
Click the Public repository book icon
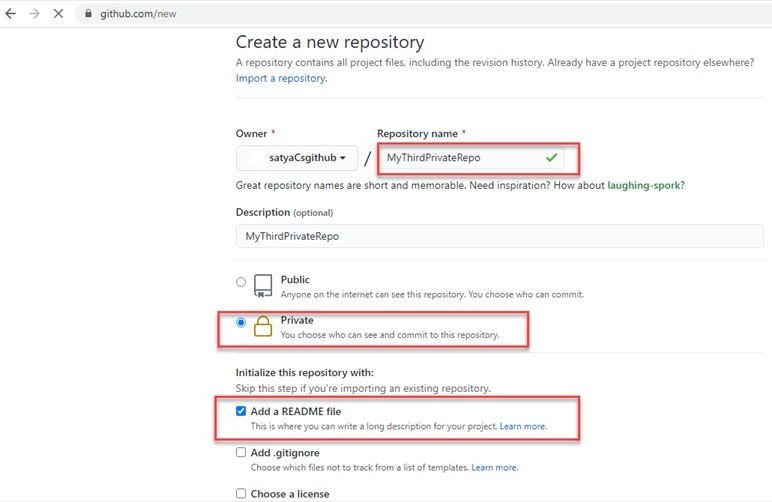tap(263, 286)
